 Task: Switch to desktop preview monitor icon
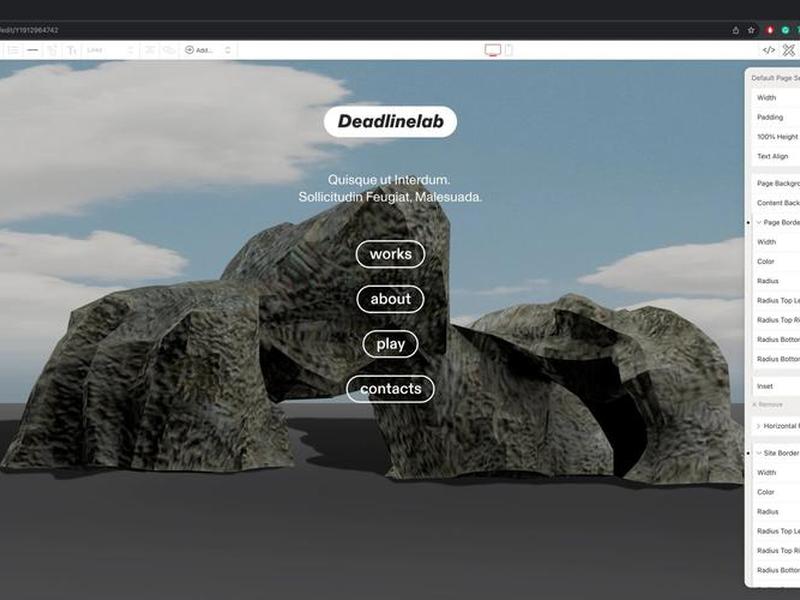(492, 50)
